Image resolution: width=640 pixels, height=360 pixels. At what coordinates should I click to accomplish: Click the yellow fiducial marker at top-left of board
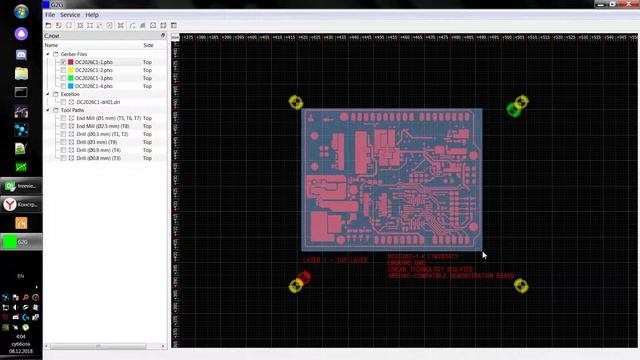tap(296, 102)
